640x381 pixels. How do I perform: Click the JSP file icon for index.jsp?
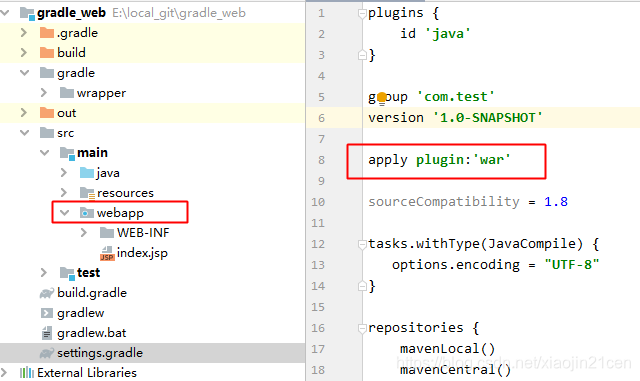pyautogui.click(x=107, y=253)
